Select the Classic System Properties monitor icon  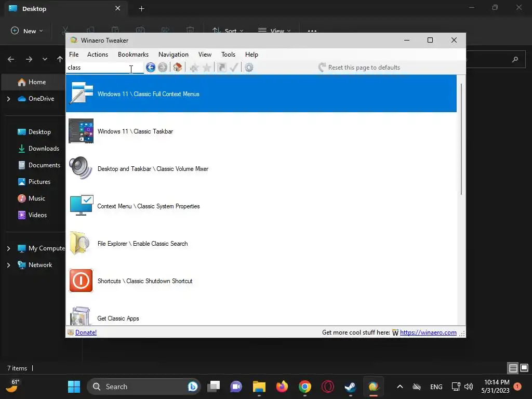coord(82,205)
